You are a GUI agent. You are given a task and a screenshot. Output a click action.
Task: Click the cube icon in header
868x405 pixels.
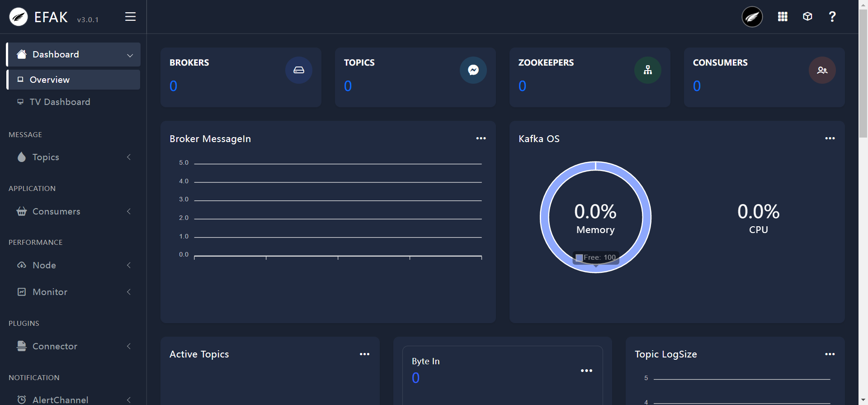(807, 17)
